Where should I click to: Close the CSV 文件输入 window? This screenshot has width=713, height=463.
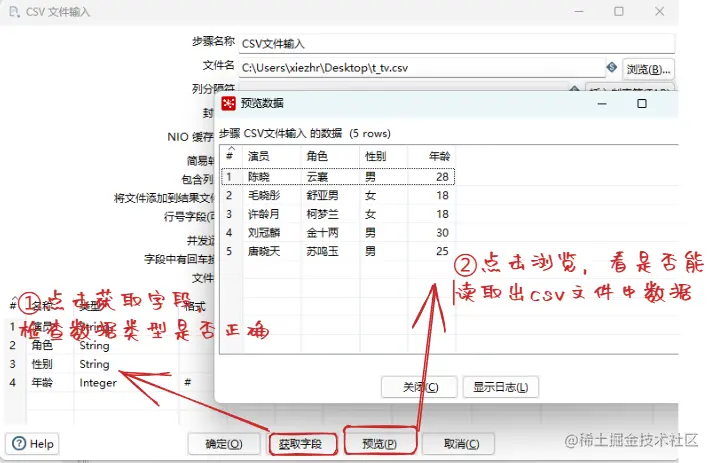[x=660, y=11]
